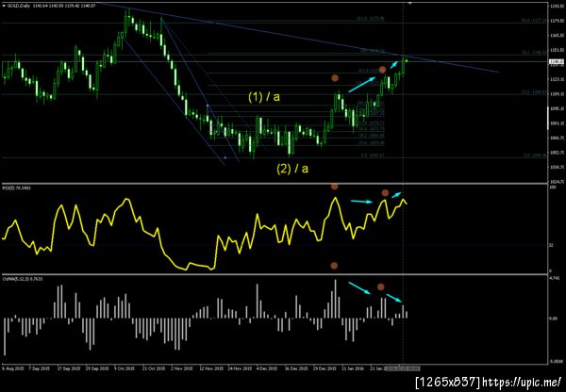The image size is (566, 392).
Task: Click the 9 Oct 2015 date label
Action: pos(125,369)
